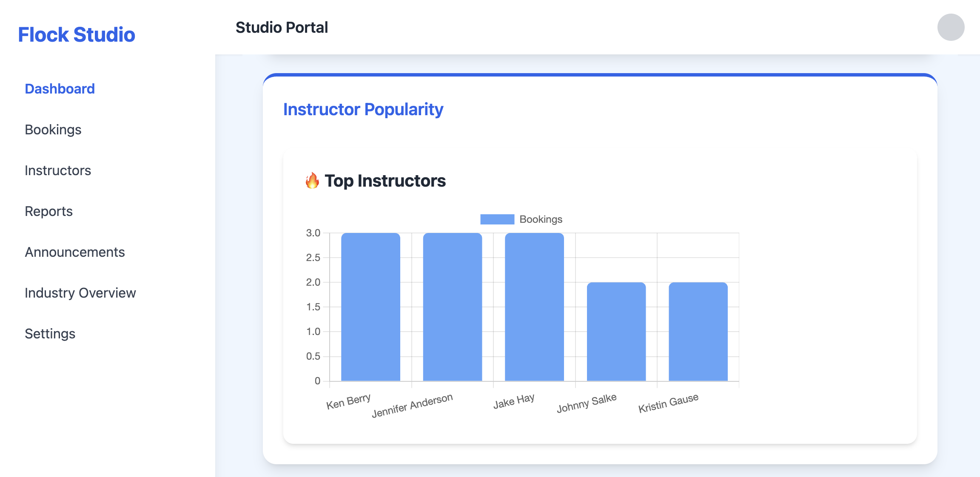
Task: Click the blue Bookings legend swatch
Action: click(x=497, y=219)
